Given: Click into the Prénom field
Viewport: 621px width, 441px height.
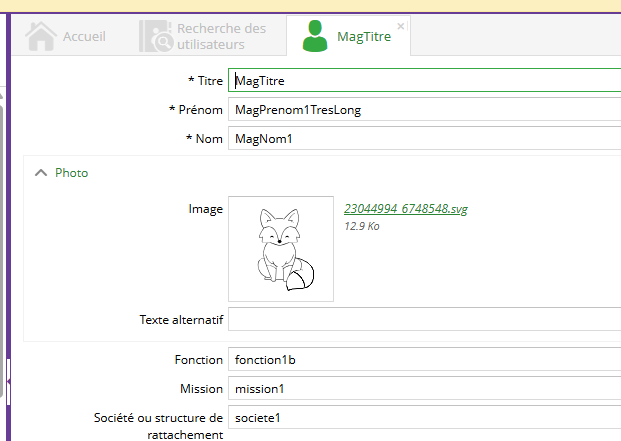Looking at the screenshot, I should click(x=424, y=110).
